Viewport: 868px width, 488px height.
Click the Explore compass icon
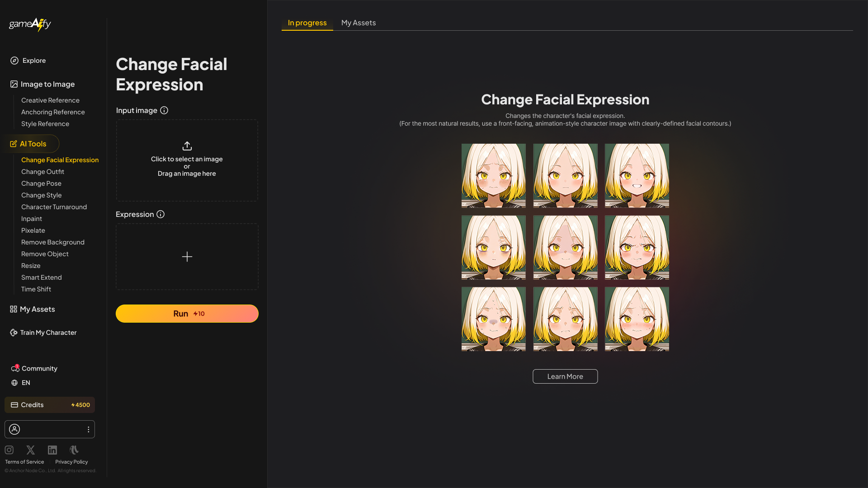14,61
